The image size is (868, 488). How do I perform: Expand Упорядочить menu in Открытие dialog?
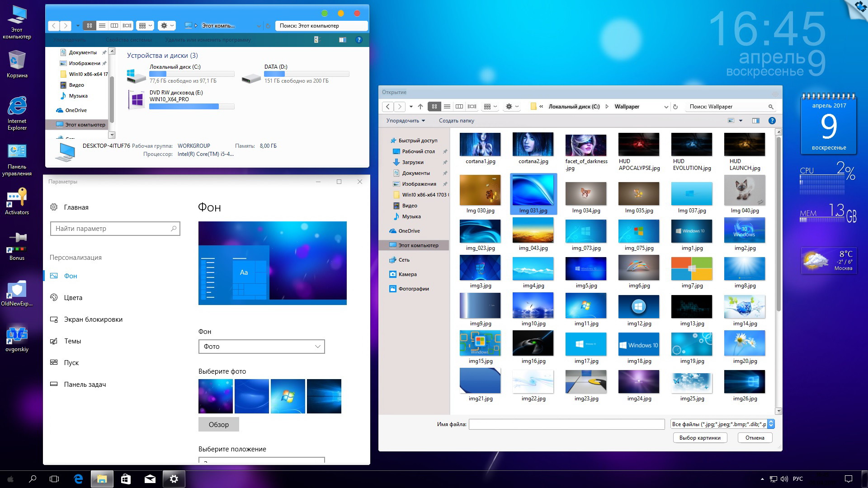pos(406,121)
